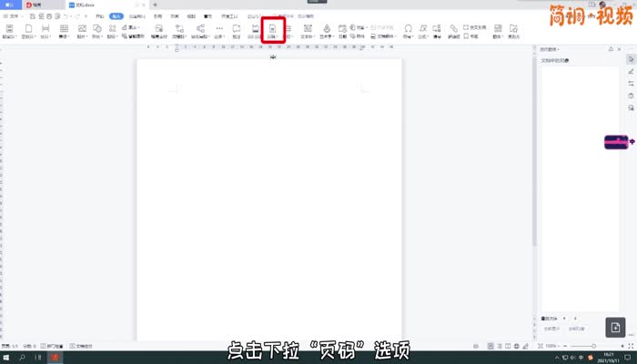Open the 表格 (table) insert dropdown
This screenshot has width=637, height=364.
64,32
